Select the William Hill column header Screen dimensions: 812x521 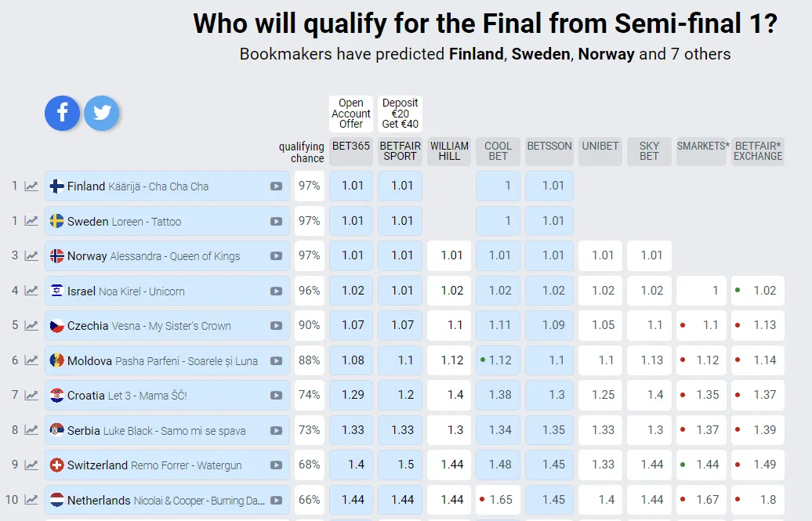coord(449,151)
